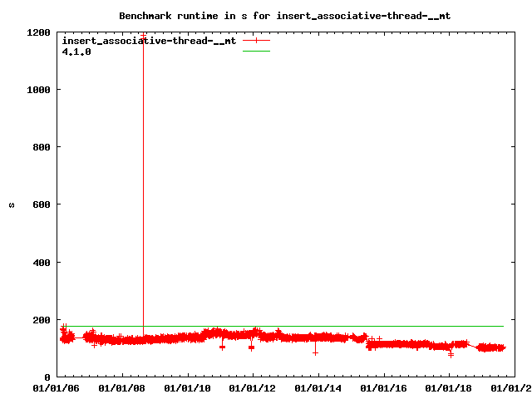
Task: Select the 01/01/16 date on x-axis
Action: (383, 387)
